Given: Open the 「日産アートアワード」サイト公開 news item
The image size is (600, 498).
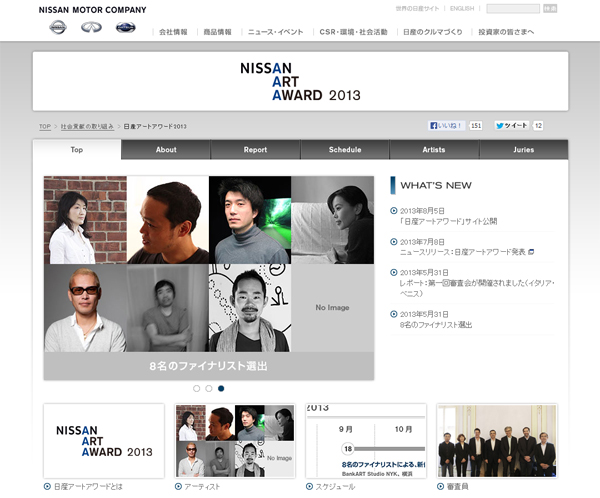Looking at the screenshot, I should 448,221.
